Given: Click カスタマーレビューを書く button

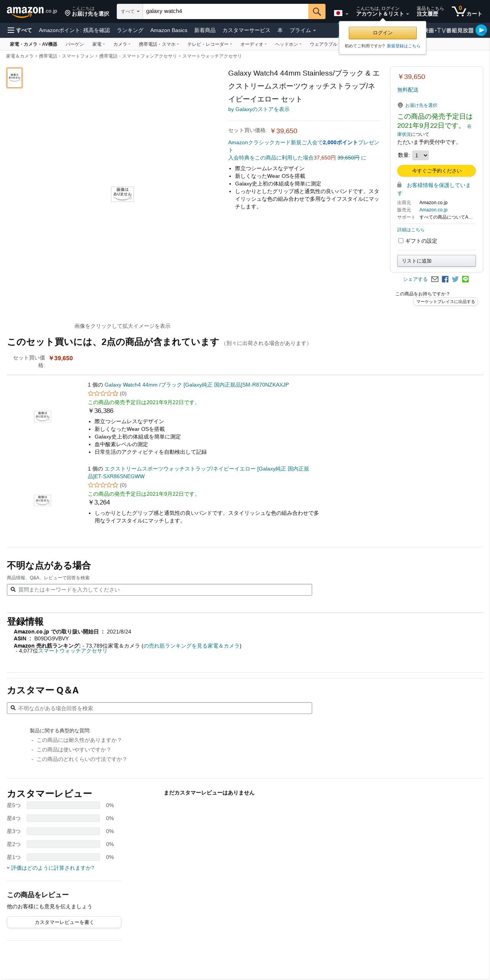Looking at the screenshot, I should pos(64,922).
